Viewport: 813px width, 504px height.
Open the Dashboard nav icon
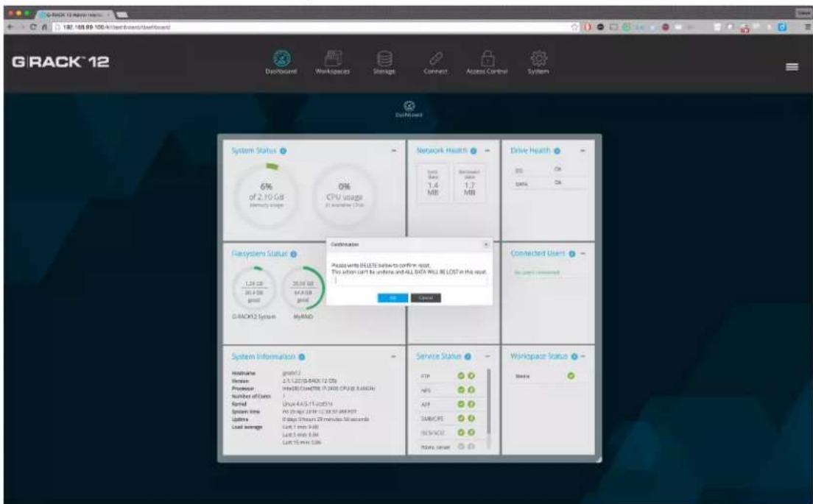tap(281, 63)
